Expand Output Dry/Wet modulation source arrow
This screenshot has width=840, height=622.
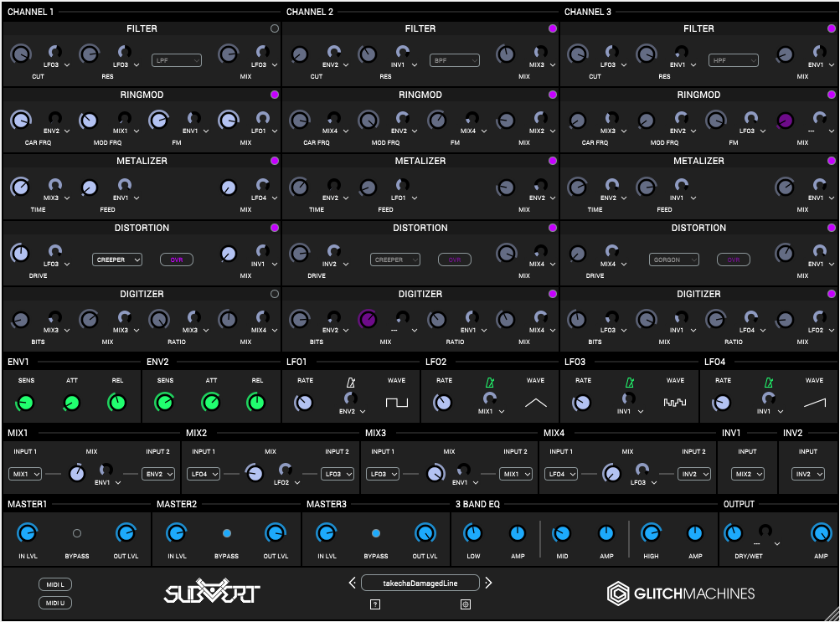point(777,544)
